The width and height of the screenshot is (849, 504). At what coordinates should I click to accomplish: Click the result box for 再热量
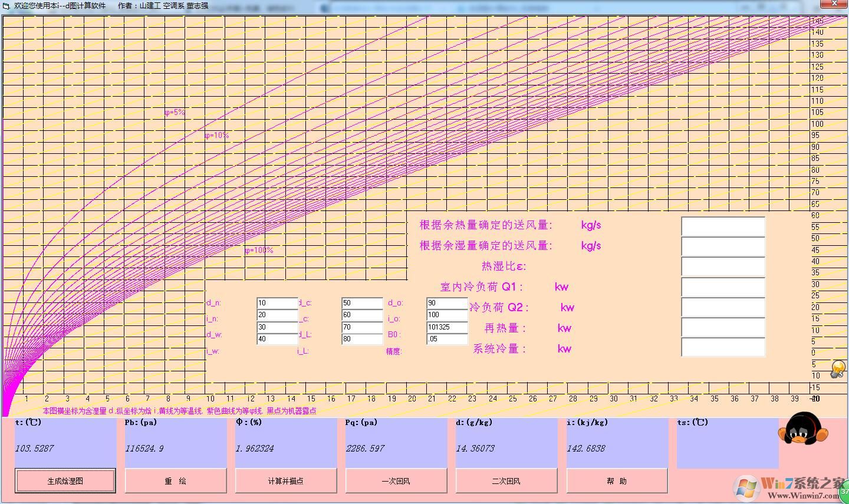click(723, 327)
